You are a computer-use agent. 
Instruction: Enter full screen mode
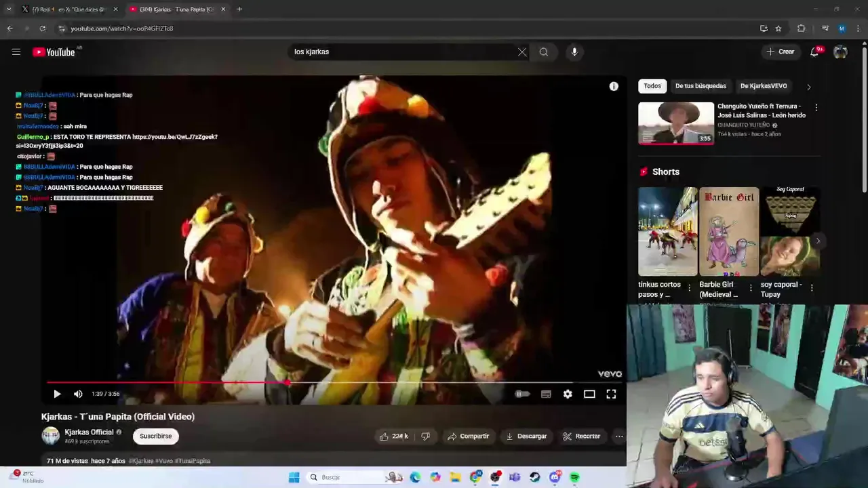[x=611, y=394]
